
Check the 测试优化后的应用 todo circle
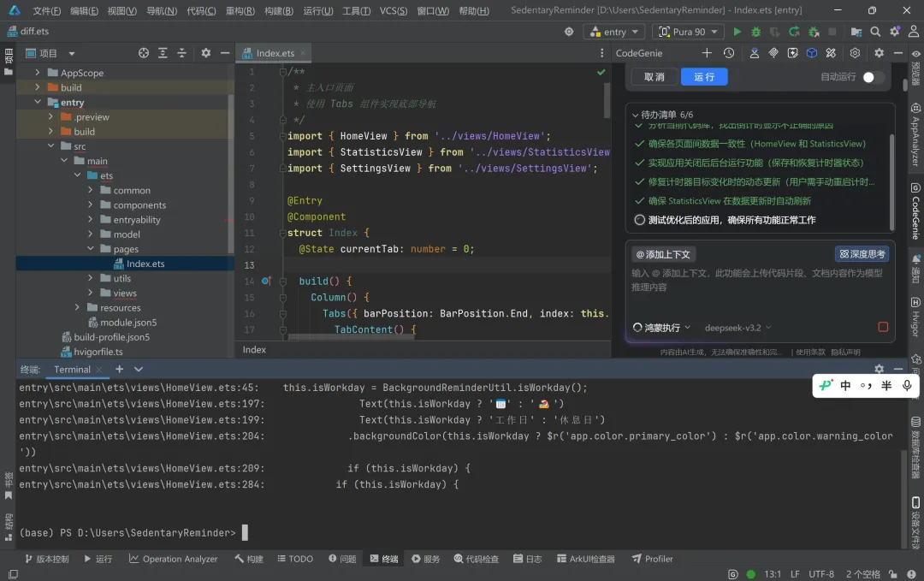[639, 220]
